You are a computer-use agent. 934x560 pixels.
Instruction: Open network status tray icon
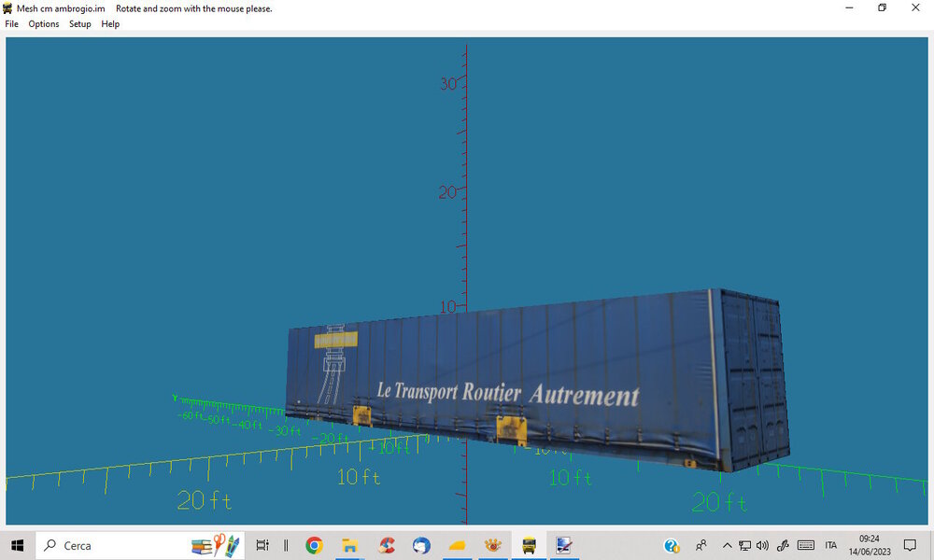(x=744, y=545)
